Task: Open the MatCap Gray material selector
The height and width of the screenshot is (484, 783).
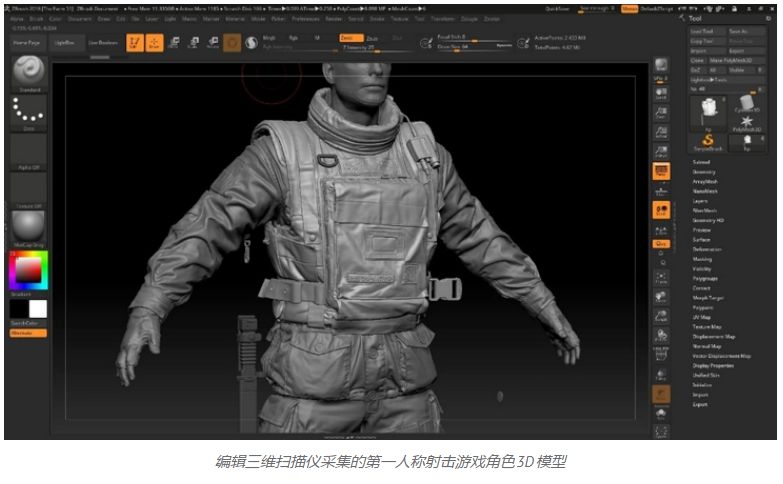Action: point(29,229)
